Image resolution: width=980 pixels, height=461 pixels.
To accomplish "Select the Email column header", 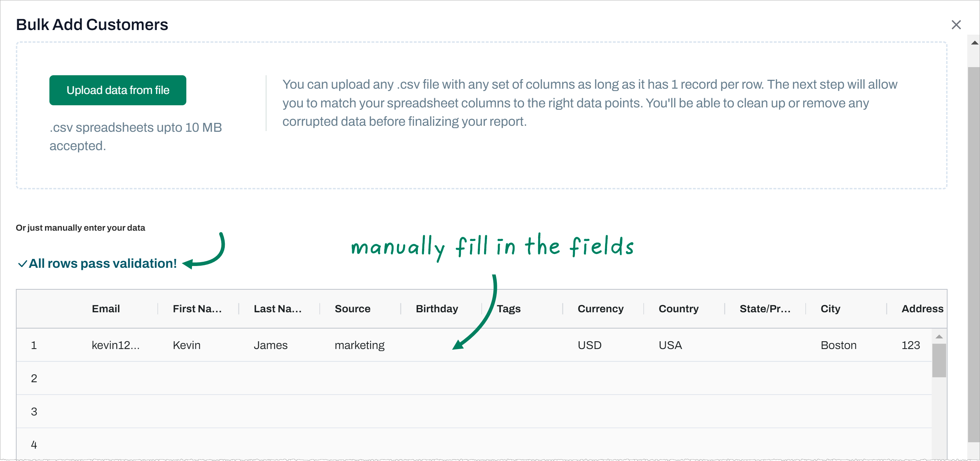I will tap(106, 309).
